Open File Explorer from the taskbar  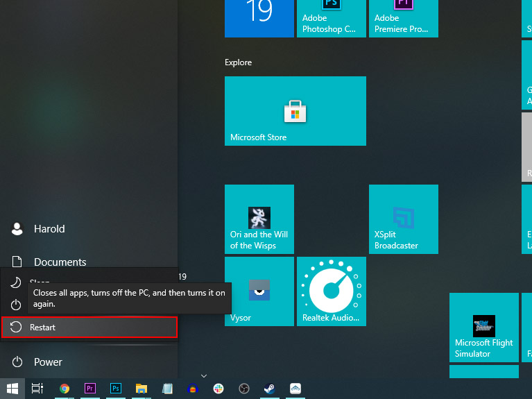(141, 389)
